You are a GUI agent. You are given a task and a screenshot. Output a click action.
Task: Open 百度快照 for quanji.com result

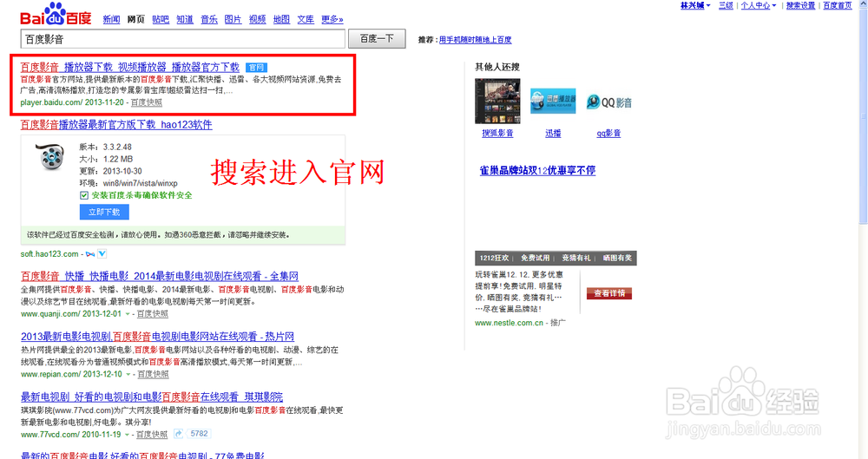coord(153,314)
